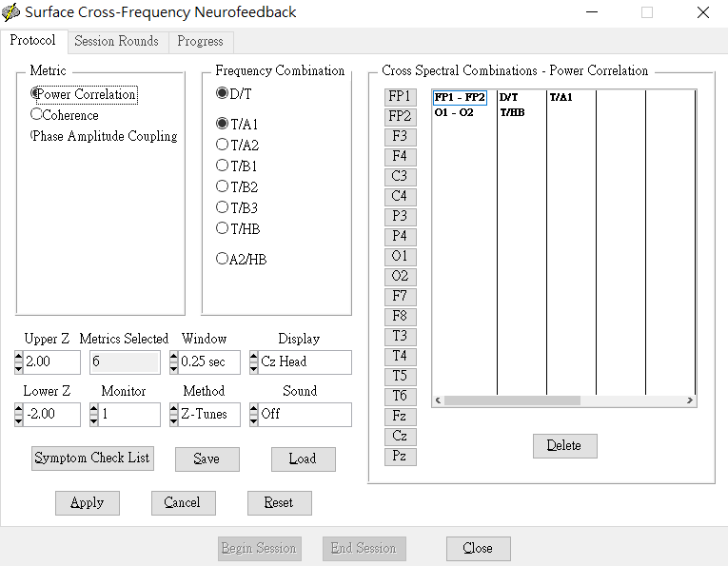Select the F3 electrode button
The image size is (728, 566).
pos(401,137)
